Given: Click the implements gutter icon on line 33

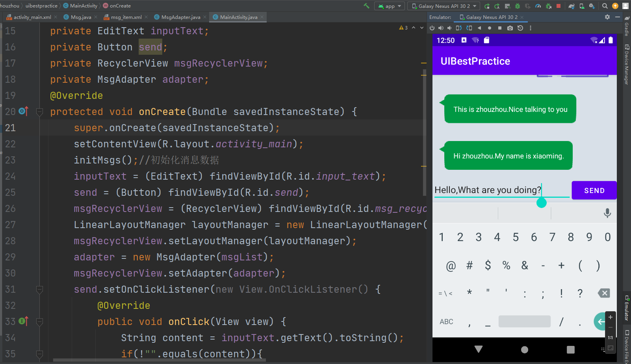Looking at the screenshot, I should point(23,321).
